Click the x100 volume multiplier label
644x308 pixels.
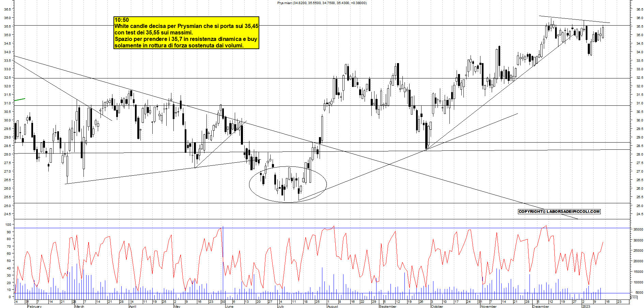(x=634, y=297)
